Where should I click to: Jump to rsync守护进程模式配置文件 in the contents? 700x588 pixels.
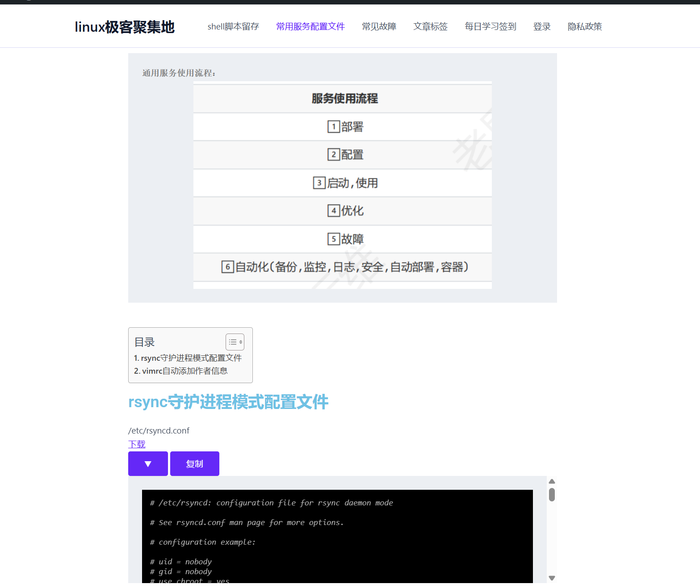[x=188, y=358]
